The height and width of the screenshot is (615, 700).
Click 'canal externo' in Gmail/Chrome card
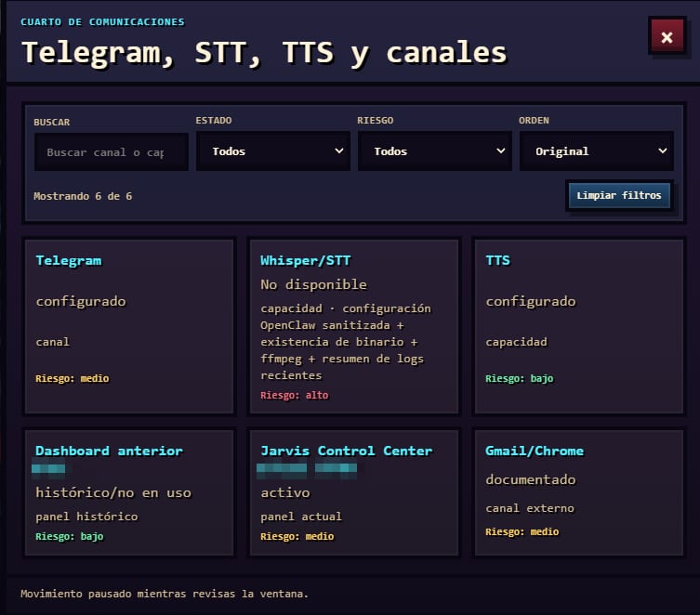[x=530, y=508]
